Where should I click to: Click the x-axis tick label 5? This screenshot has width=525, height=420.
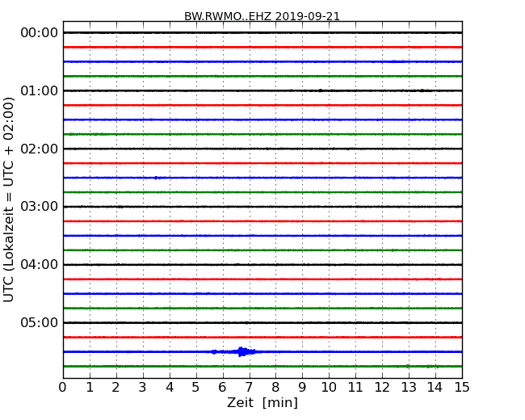pyautogui.click(x=196, y=388)
